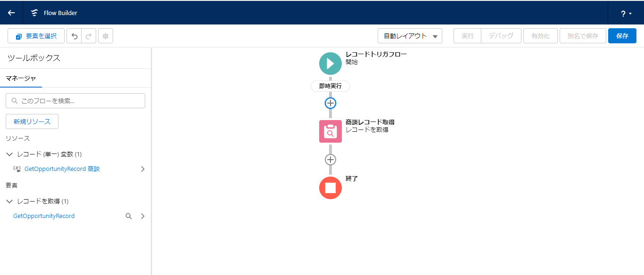Image resolution: width=644 pixels, height=275 pixels.
Task: Select the マネージャ tab
Action: point(21,78)
